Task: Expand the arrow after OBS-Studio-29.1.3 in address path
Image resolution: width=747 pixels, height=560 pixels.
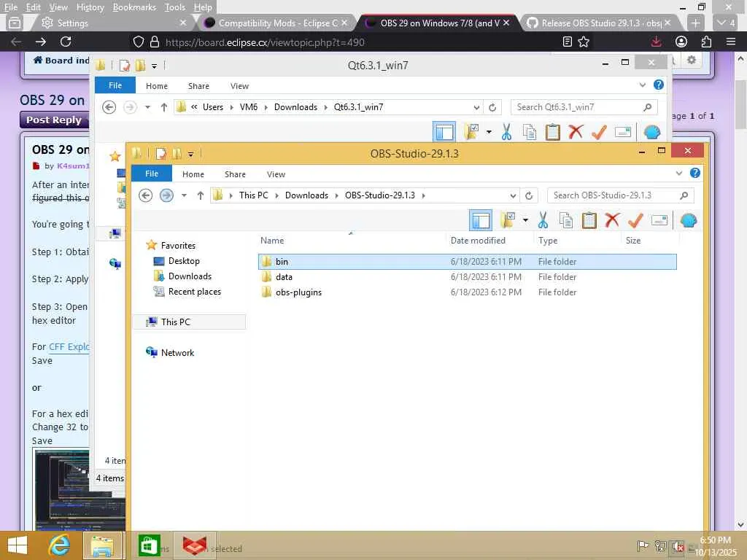Action: click(x=423, y=195)
